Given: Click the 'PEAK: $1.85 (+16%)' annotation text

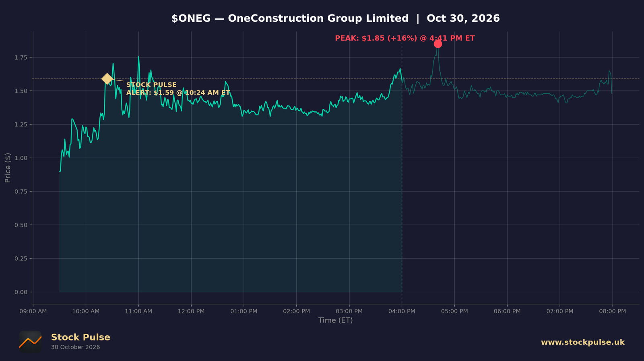Looking at the screenshot, I should pos(376,38).
